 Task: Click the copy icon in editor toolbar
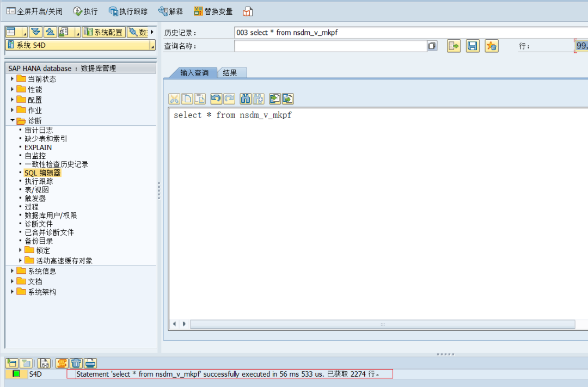tap(187, 99)
